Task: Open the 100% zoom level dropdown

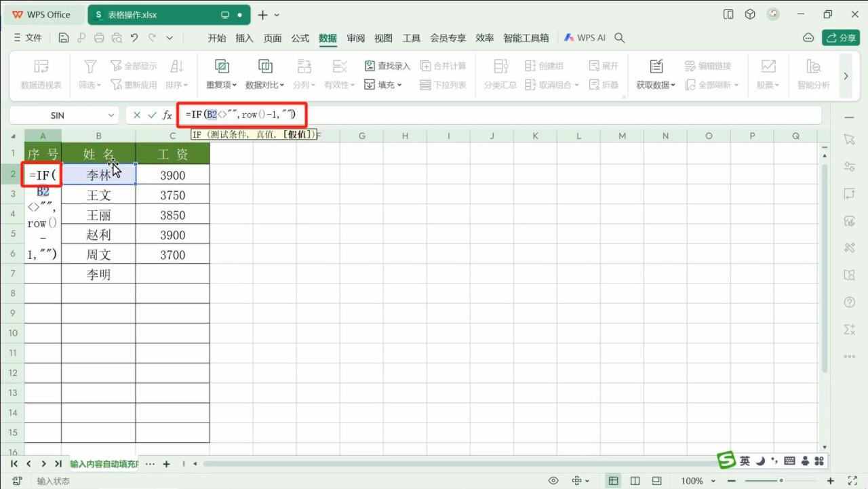Action: (697, 481)
